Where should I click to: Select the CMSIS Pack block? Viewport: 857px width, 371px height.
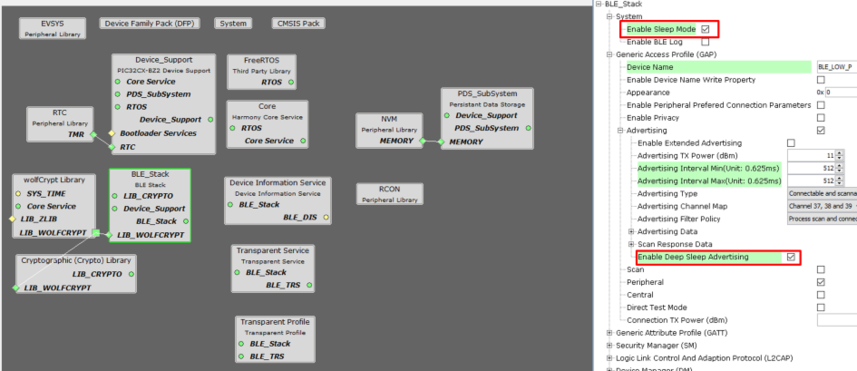[298, 23]
